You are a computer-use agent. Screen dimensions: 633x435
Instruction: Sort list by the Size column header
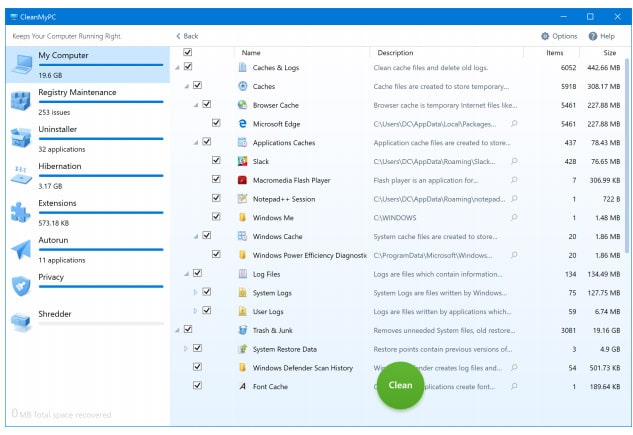609,52
